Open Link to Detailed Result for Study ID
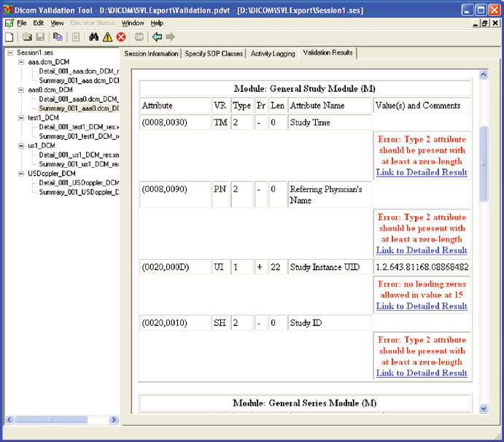The image size is (504, 442). tap(422, 373)
